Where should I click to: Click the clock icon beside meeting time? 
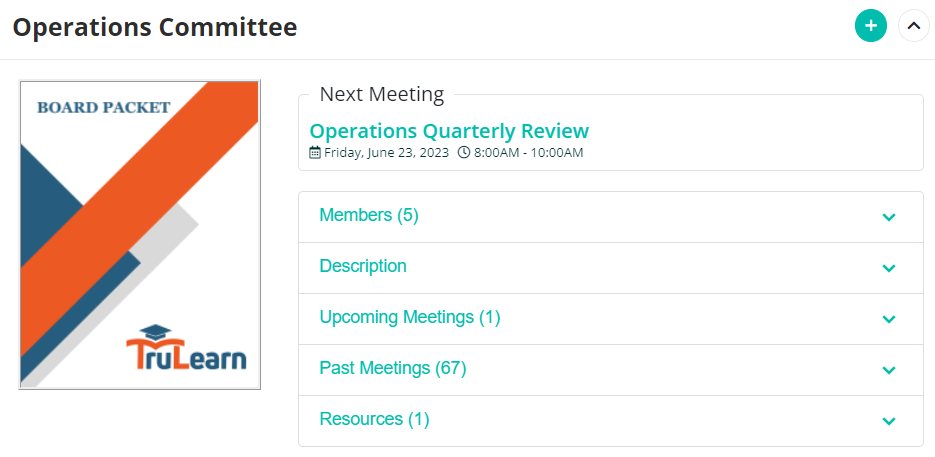(x=463, y=153)
